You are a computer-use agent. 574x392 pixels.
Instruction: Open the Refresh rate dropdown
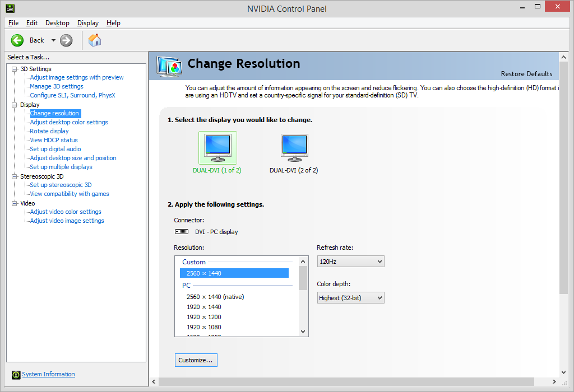coord(350,262)
